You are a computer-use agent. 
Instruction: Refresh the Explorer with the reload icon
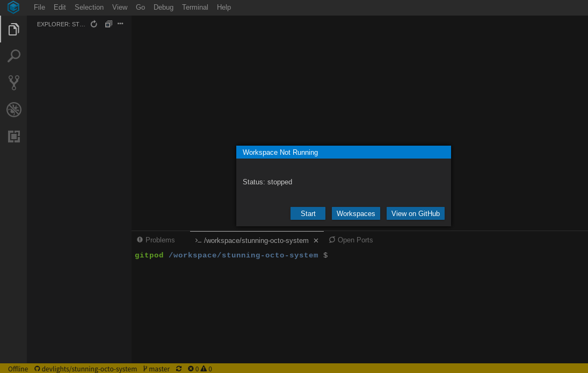(94, 24)
